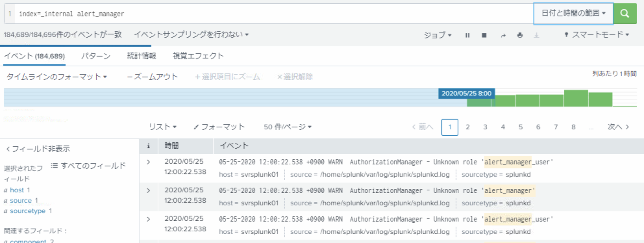Click 選択項目にズーム timeline button
This screenshot has width=644, height=243.
coord(228,77)
